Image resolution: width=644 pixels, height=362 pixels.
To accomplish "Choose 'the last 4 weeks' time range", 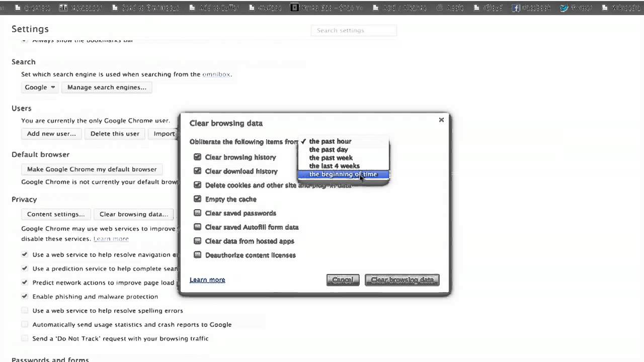I will point(344,166).
